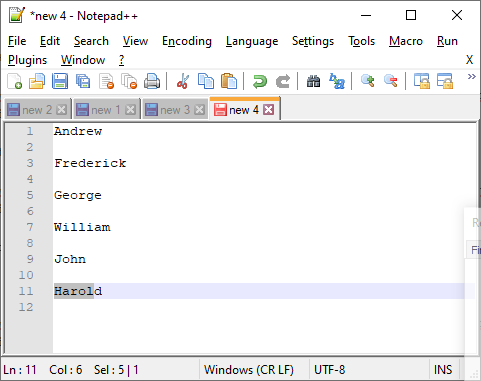Open the Window menu
Viewport: 481px width, 381px height.
[x=83, y=60]
